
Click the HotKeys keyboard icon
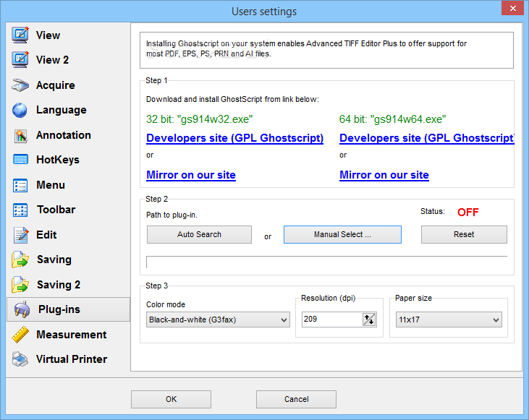(x=20, y=160)
